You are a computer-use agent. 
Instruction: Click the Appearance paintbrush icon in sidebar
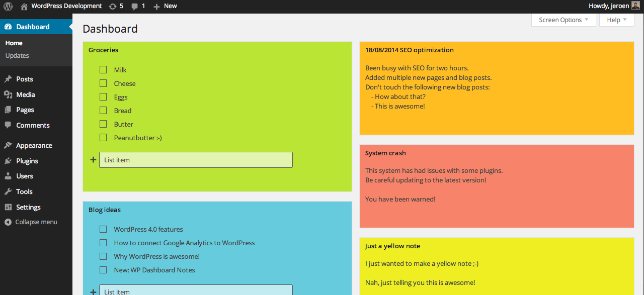point(8,145)
